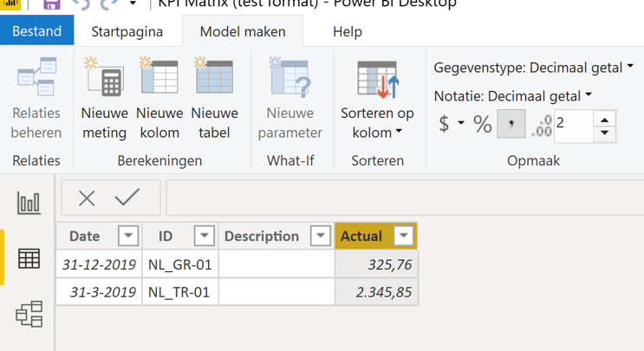Open the ID column filter dropdown

(x=205, y=236)
